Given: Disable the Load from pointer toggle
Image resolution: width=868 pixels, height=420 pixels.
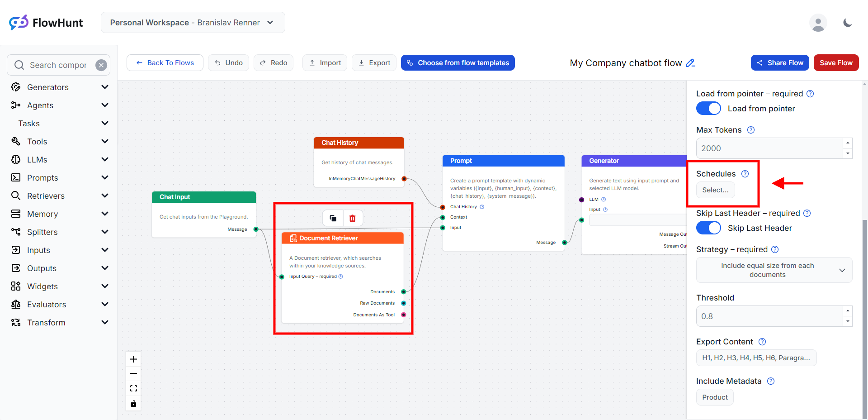Looking at the screenshot, I should [x=708, y=109].
